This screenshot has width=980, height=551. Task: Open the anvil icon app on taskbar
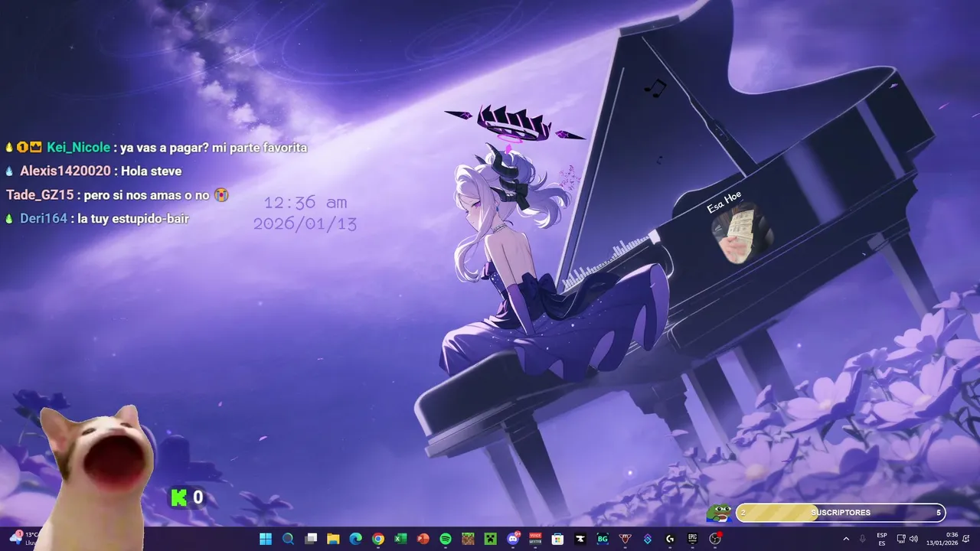[580, 539]
